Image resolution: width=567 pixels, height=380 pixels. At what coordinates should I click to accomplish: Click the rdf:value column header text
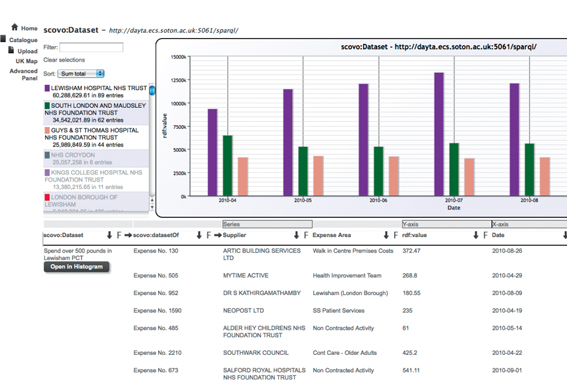pos(414,235)
